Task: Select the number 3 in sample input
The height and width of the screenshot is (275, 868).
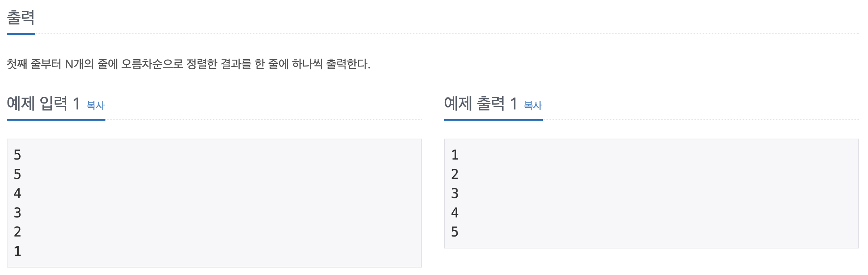Action: tap(17, 213)
